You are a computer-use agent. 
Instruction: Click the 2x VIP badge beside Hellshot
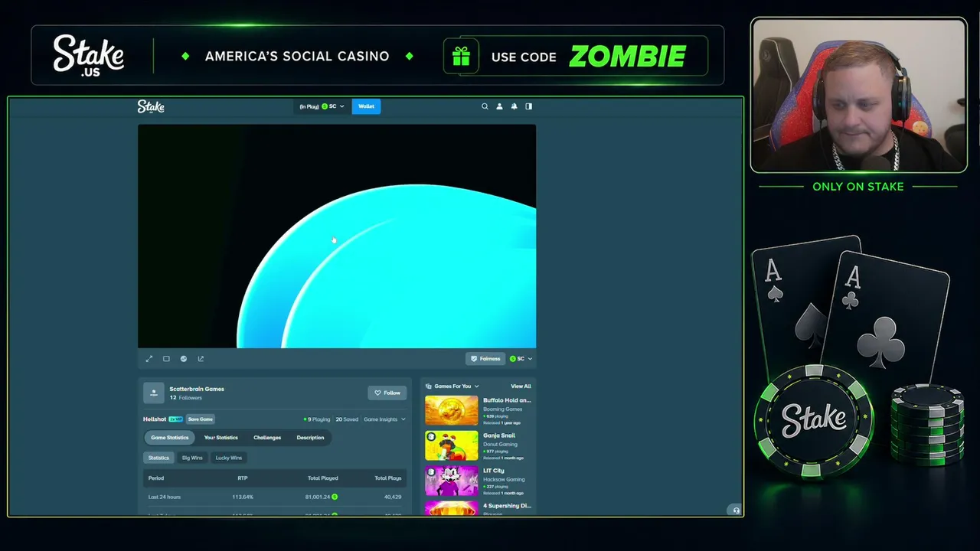click(x=176, y=419)
